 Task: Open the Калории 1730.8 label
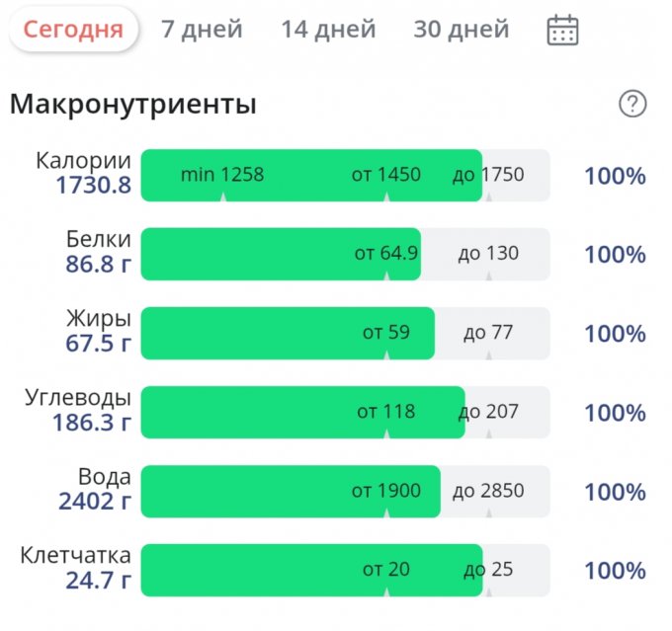(x=83, y=173)
